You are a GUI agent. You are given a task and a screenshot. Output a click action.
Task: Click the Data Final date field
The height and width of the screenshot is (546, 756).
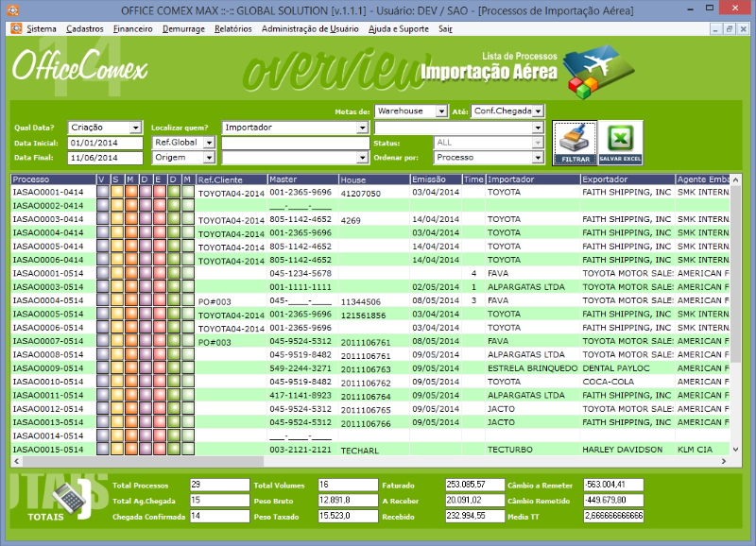(105, 158)
